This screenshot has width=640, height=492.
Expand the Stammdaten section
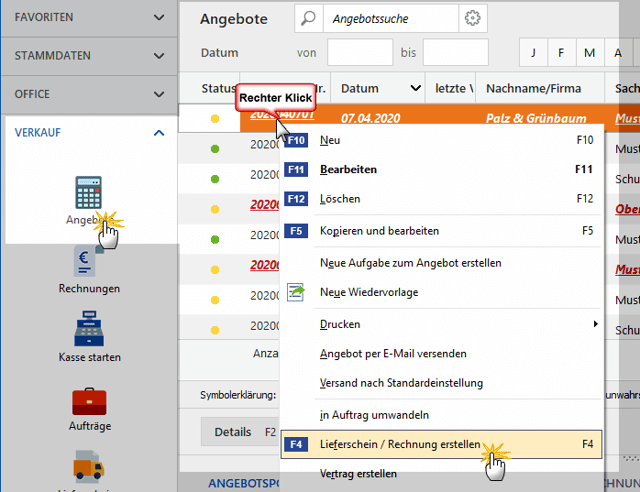159,56
